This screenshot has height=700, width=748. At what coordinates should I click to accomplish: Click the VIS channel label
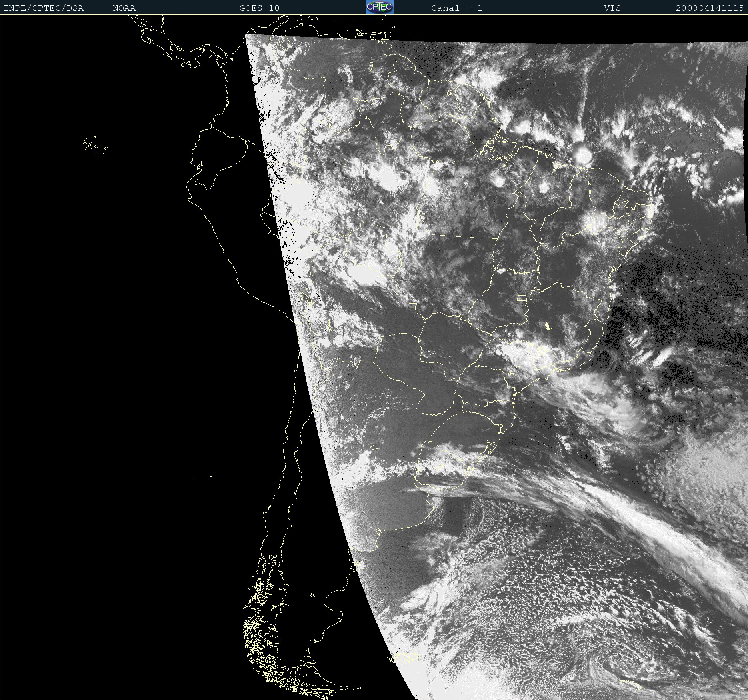[x=612, y=8]
